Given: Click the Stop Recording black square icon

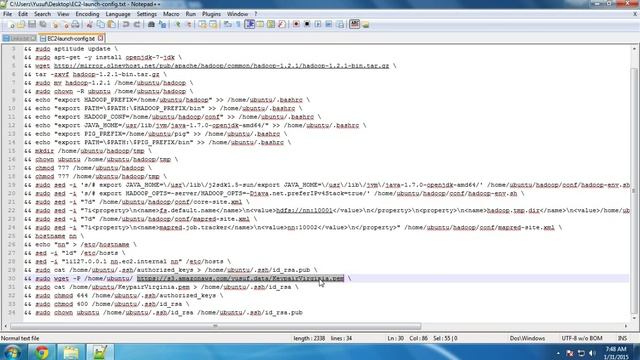Looking at the screenshot, I should click(x=307, y=24).
